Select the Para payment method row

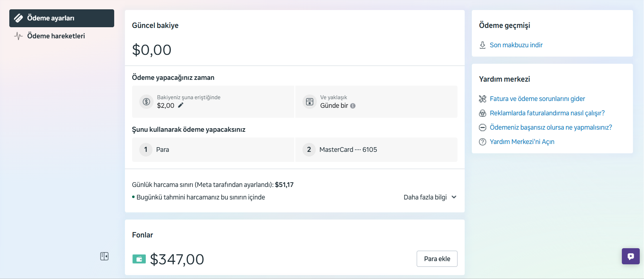213,150
